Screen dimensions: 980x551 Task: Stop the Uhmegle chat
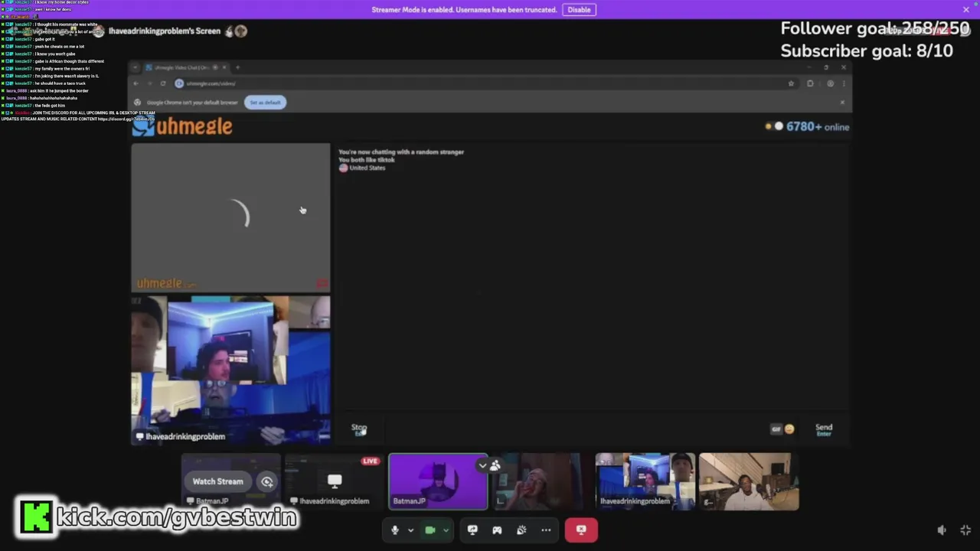(x=359, y=429)
